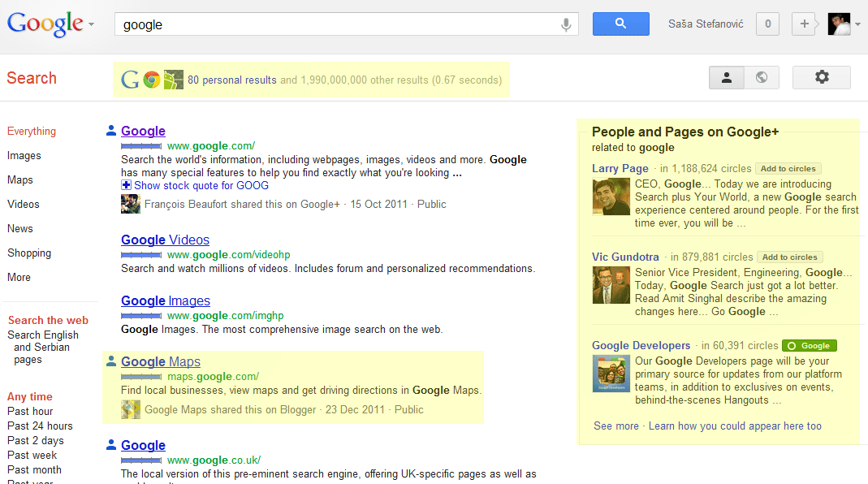Viewport: 868px width, 484px height.
Task: Click the www.google.com/videohp URL
Action: click(x=229, y=255)
